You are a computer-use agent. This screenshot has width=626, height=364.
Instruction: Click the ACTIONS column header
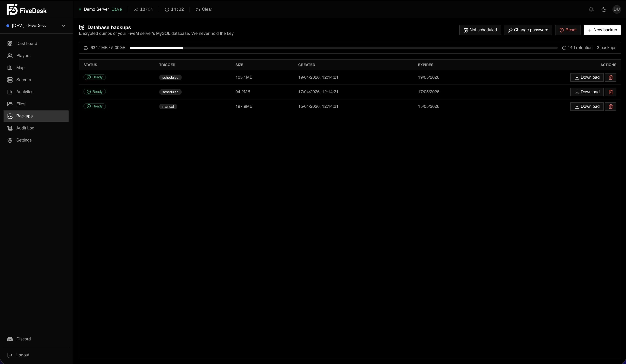(x=608, y=65)
